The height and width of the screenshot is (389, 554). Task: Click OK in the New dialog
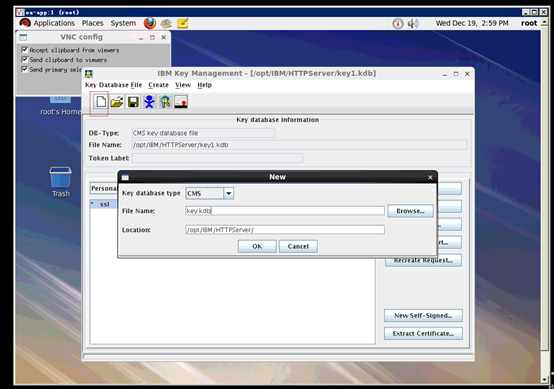tap(257, 246)
